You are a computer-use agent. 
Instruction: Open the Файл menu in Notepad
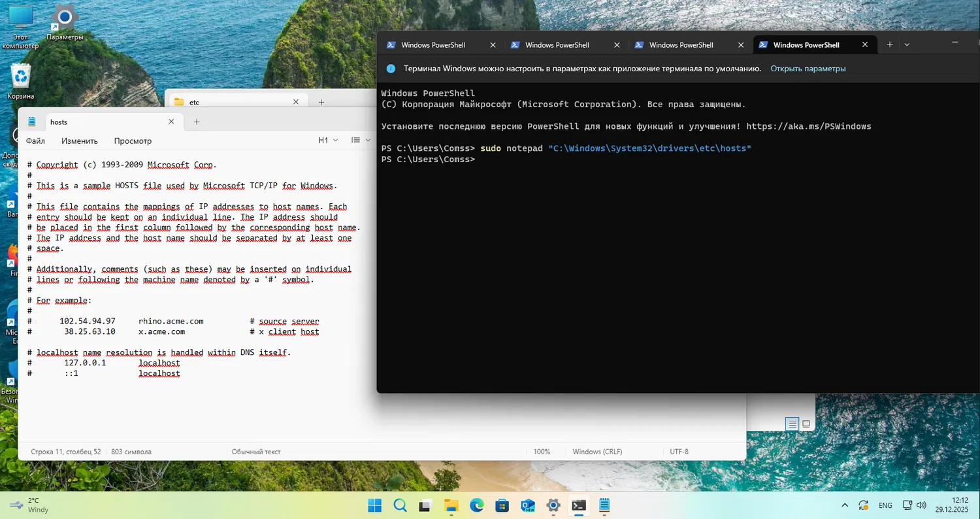click(35, 141)
